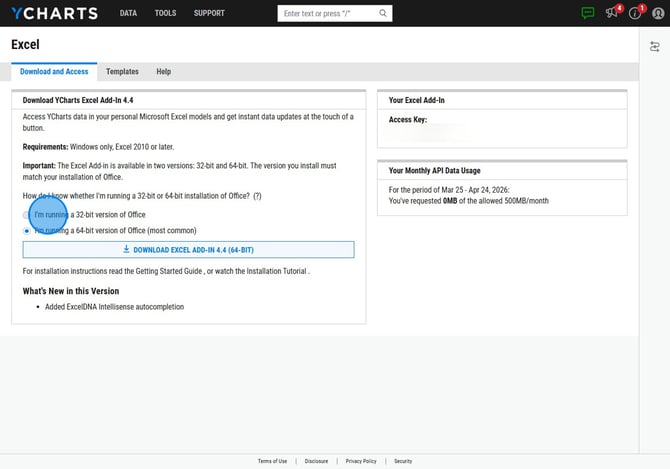
Task: Open the user account profile icon
Action: [657, 14]
